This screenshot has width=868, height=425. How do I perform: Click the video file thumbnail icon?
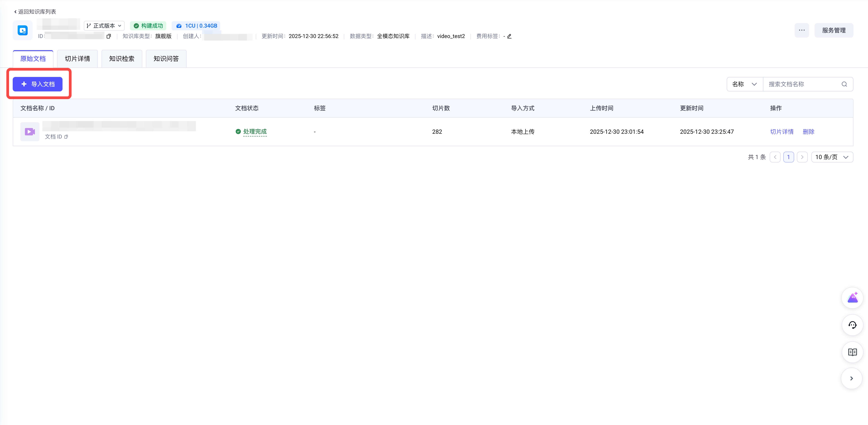click(x=30, y=132)
